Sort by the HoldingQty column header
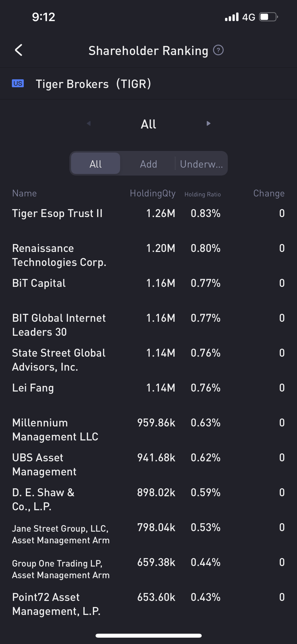Viewport: 297px width, 644px height. coord(153,194)
